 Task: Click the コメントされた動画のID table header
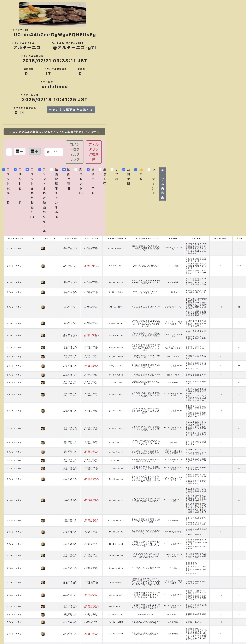click(x=116, y=238)
